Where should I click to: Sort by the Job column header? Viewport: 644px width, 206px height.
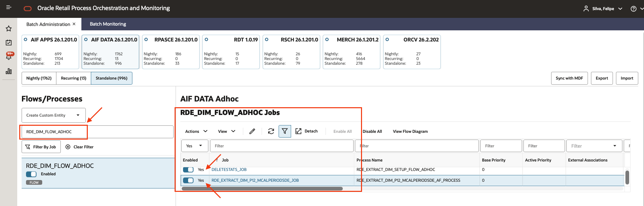(x=225, y=160)
